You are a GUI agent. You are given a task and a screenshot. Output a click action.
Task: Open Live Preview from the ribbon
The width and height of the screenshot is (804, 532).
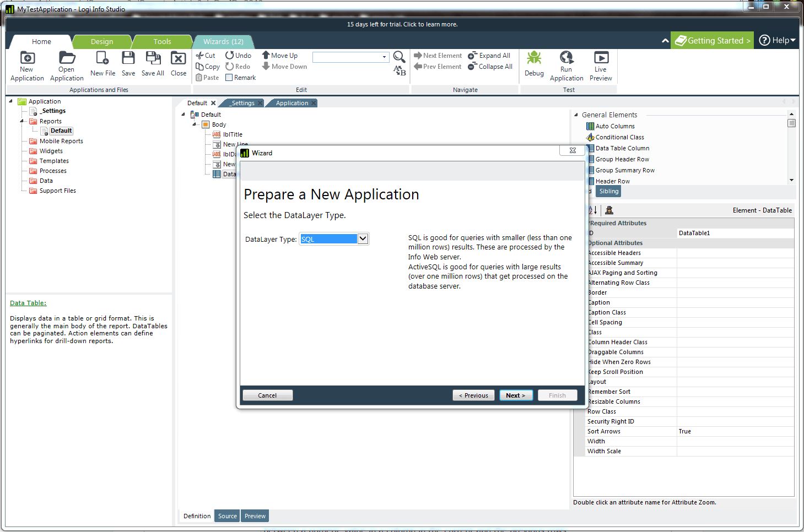(601, 58)
